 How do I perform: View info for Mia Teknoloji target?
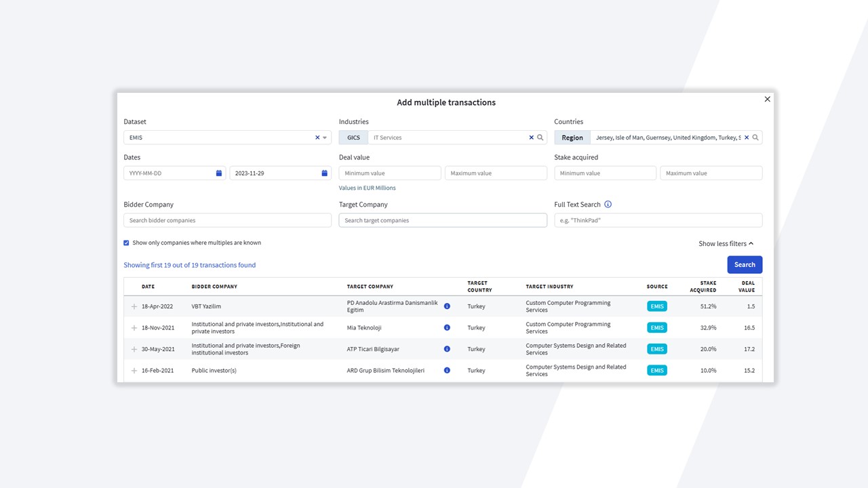pyautogui.click(x=447, y=327)
